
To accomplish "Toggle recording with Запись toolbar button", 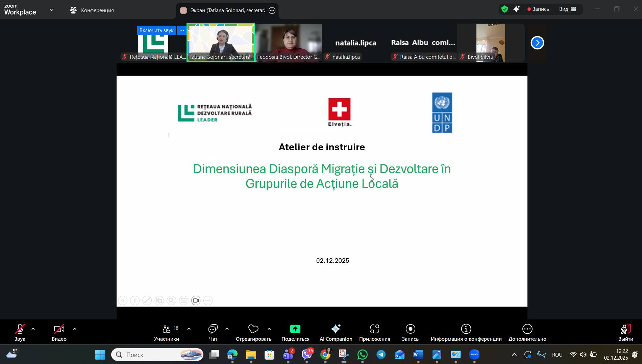I will pos(410,333).
